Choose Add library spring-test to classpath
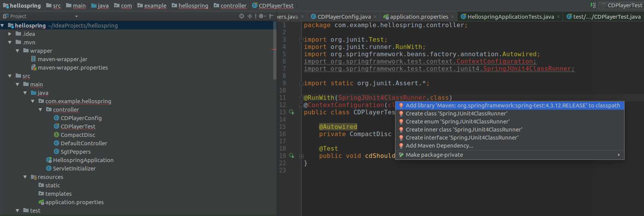 tap(510, 106)
